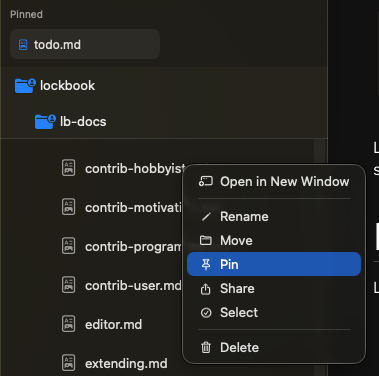The width and height of the screenshot is (379, 376).
Task: Click the Pinned section header
Action: point(26,14)
